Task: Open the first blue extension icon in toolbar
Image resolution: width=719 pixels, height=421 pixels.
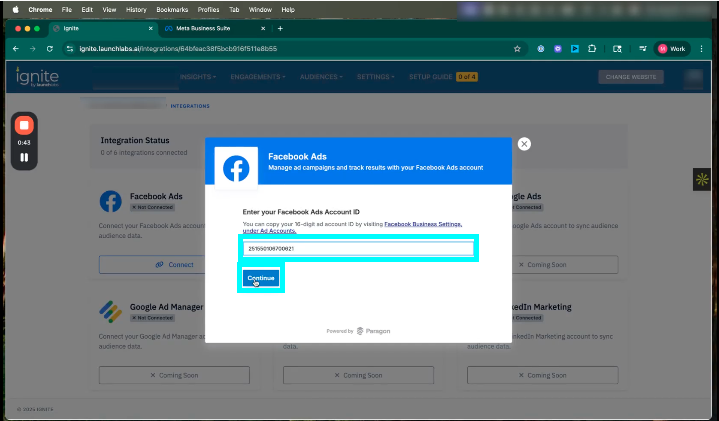Action: click(x=541, y=49)
